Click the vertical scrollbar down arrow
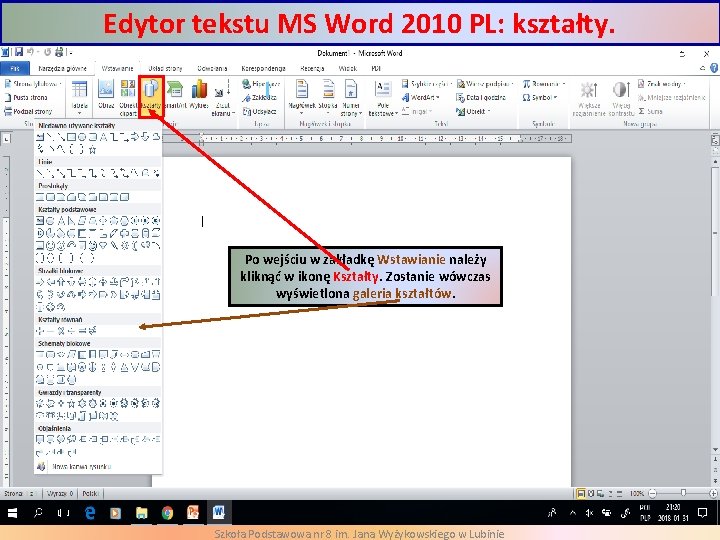This screenshot has width=720, height=540. [715, 450]
